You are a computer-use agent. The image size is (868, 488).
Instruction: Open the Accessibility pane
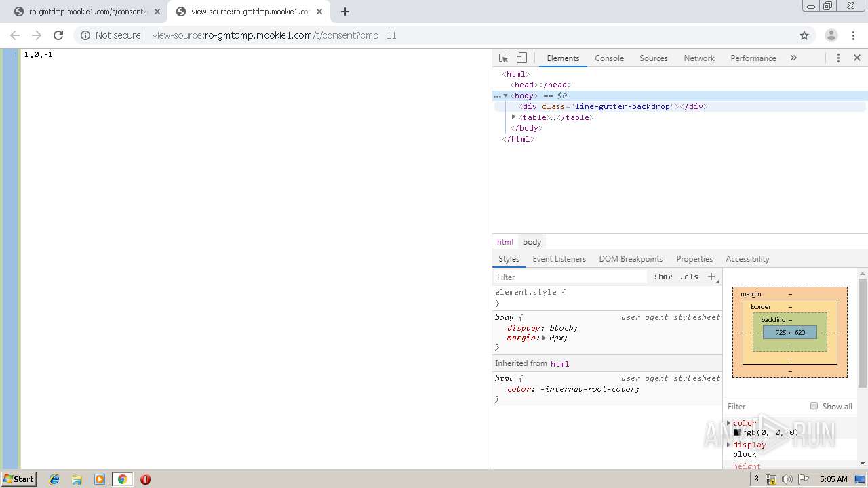tap(747, 259)
